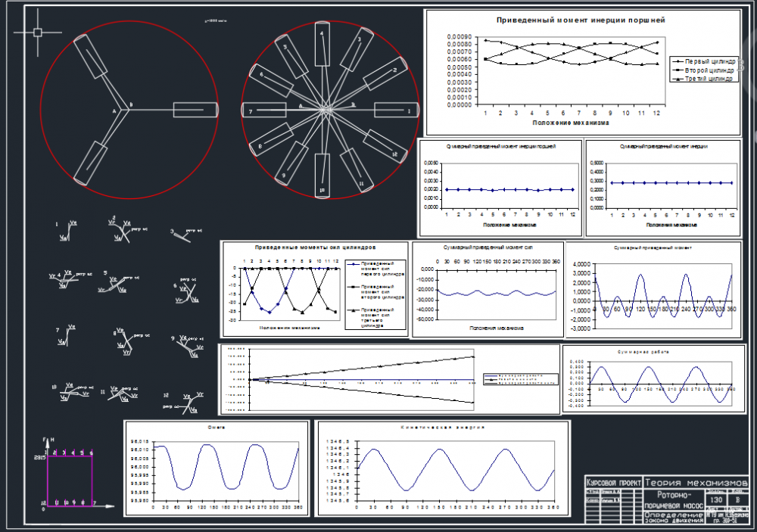This screenshot has height=532, width=757.
Task: Click 'Теория механизмов' text in title block
Action: coord(696,483)
